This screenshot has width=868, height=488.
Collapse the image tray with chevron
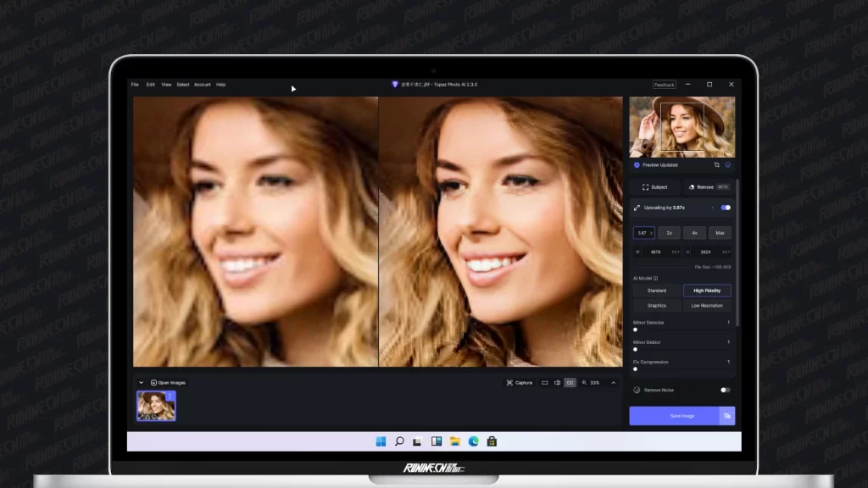[141, 383]
